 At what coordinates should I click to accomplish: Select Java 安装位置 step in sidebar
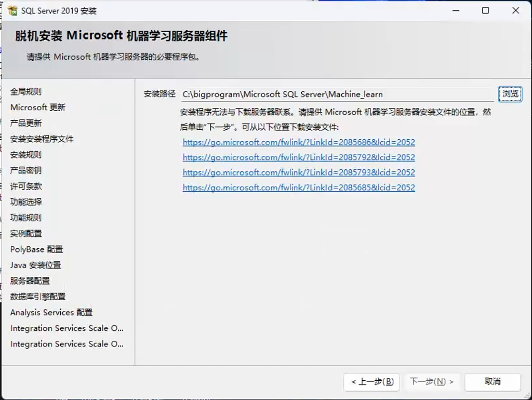[x=36, y=265]
